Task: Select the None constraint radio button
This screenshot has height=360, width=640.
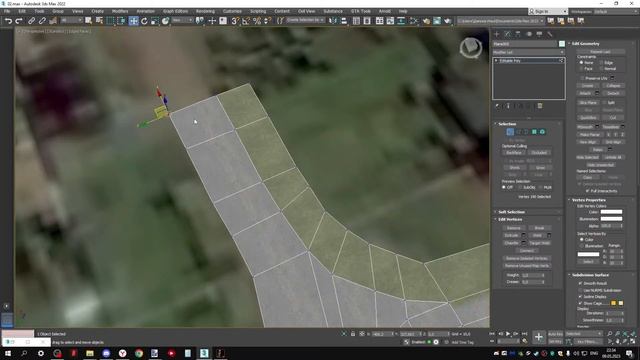Action: coord(582,63)
